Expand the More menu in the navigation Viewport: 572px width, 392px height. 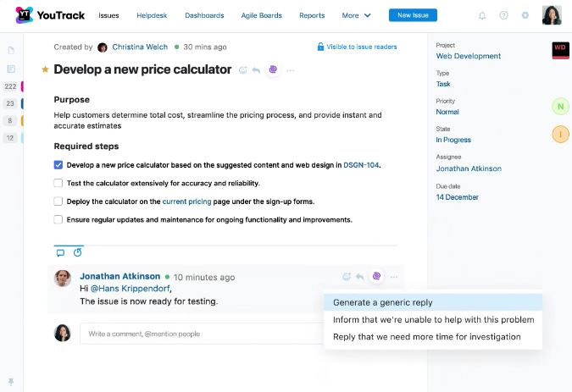pos(356,15)
